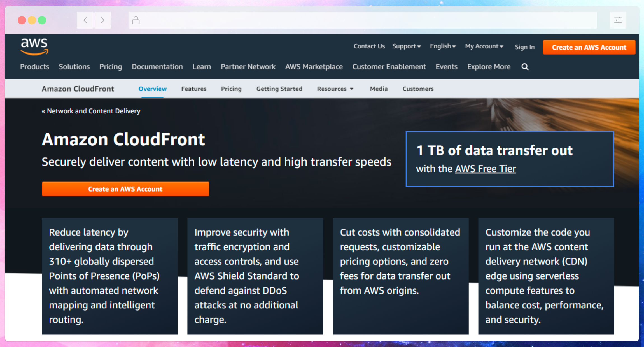The height and width of the screenshot is (347, 644).
Task: Switch to the Features tab
Action: 194,89
